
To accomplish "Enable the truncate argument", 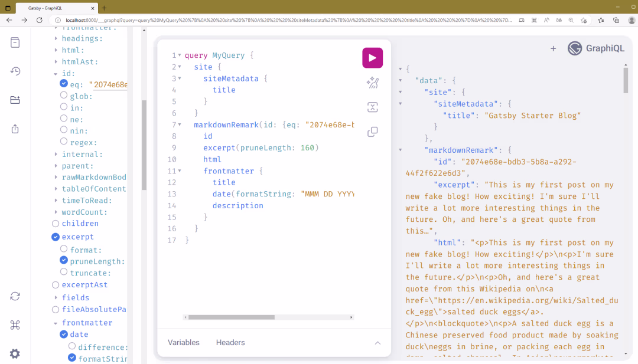I will 63,272.
